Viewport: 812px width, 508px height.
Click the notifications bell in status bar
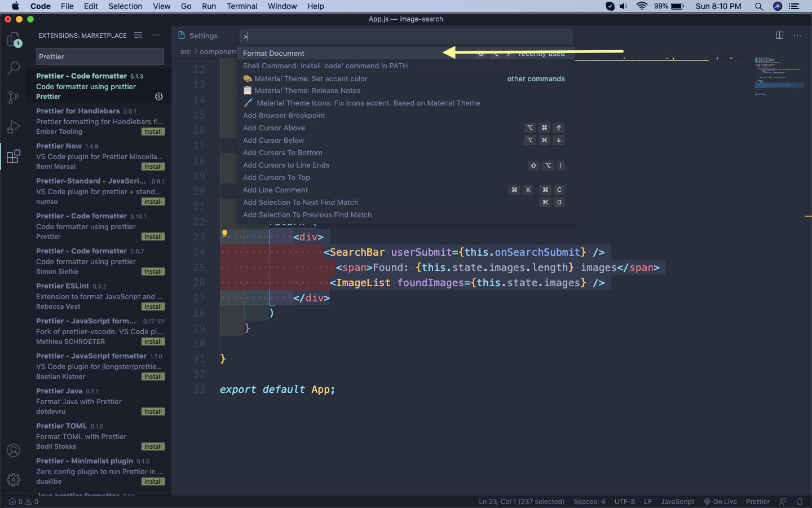(799, 501)
